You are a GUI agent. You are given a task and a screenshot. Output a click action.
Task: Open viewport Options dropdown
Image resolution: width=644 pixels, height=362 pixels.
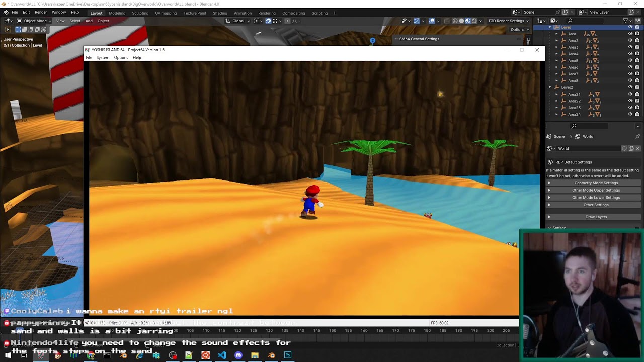(x=519, y=29)
